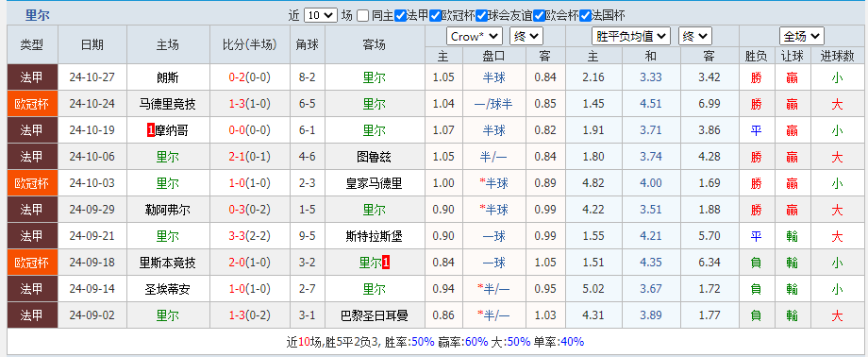The width and height of the screenshot is (868, 357).
Task: Click the red card marker beside 摩纳哥
Action: [150, 130]
